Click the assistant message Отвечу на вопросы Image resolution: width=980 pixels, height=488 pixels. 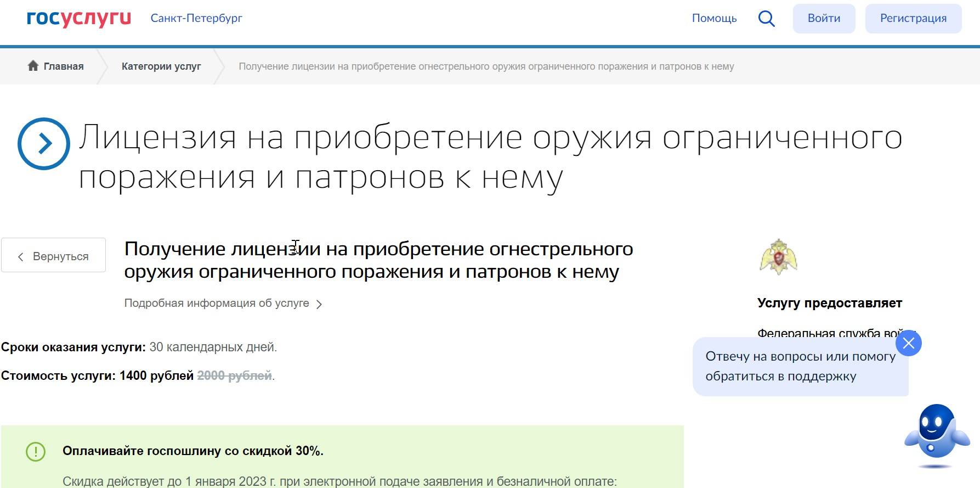(x=800, y=366)
